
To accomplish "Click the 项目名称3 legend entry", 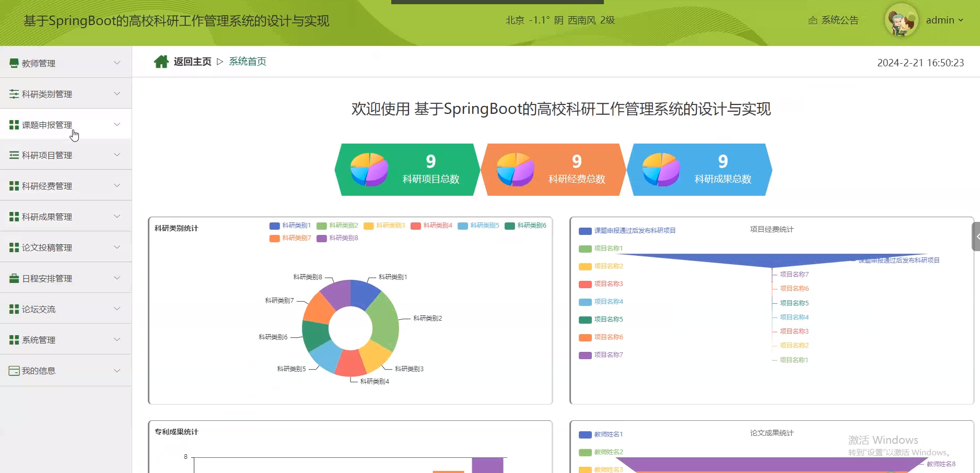I will click(601, 284).
